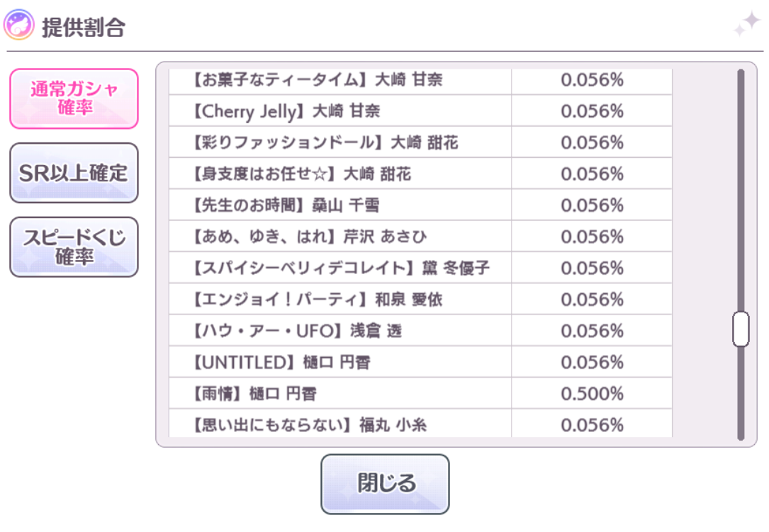769x532 pixels.
Task: Open the スピードくじ確率 section
Action: (73, 247)
